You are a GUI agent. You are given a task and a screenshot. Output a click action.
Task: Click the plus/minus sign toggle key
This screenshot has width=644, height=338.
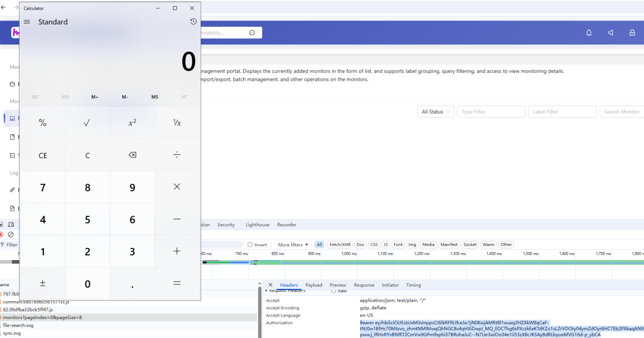[x=42, y=283]
